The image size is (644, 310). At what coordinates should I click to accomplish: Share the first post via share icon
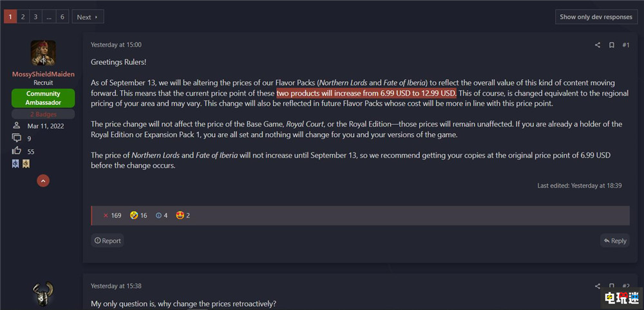pos(598,45)
